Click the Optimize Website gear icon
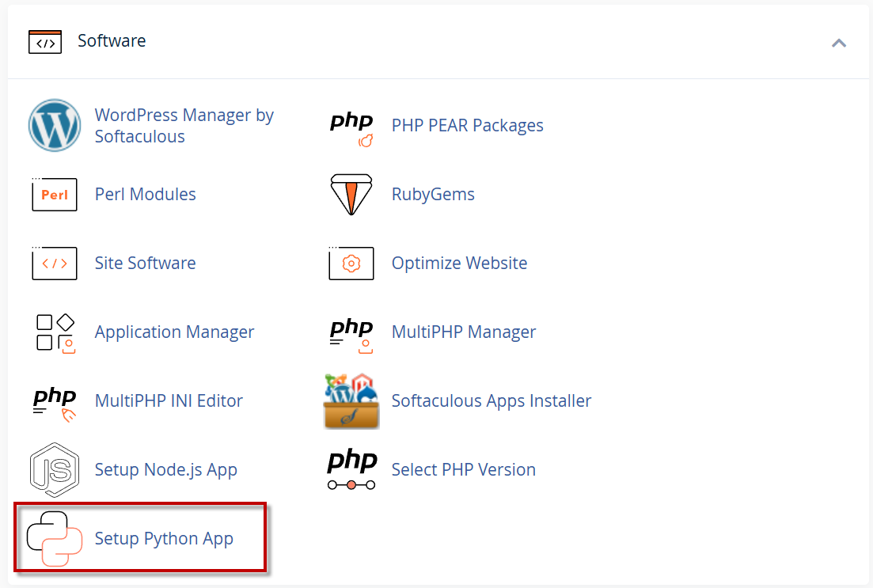This screenshot has width=873, height=588. coord(351,264)
